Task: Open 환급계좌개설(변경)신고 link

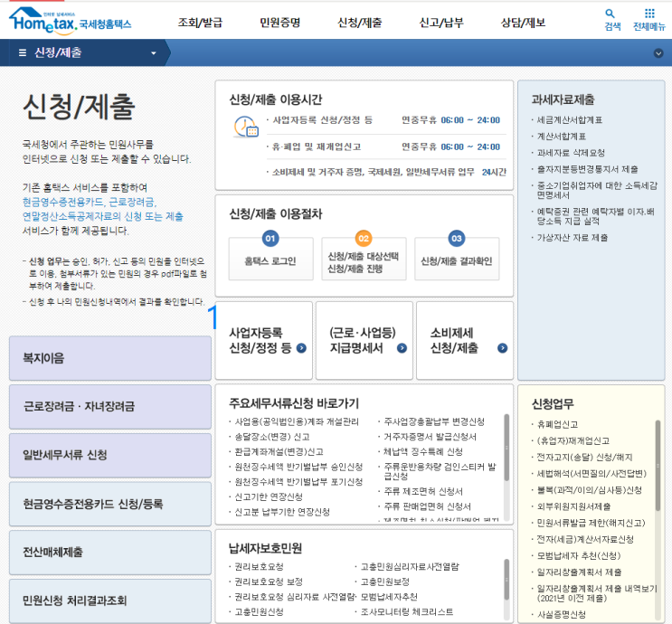Action: pos(279,451)
